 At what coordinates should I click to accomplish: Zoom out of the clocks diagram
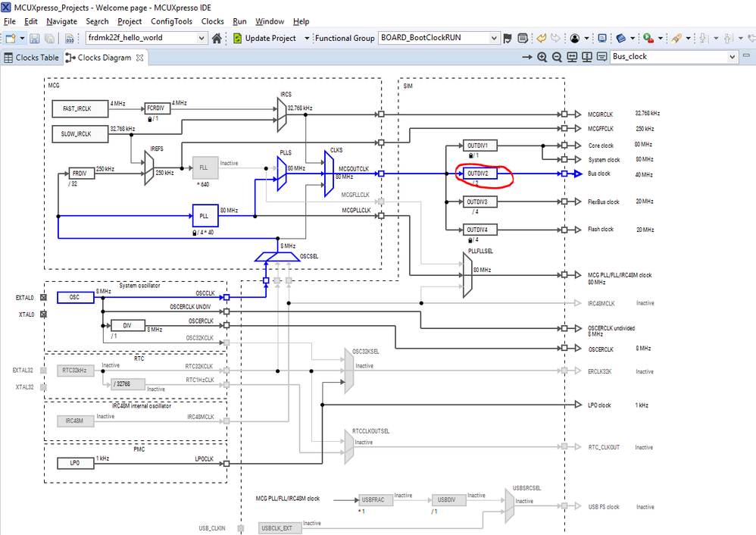pyautogui.click(x=557, y=57)
